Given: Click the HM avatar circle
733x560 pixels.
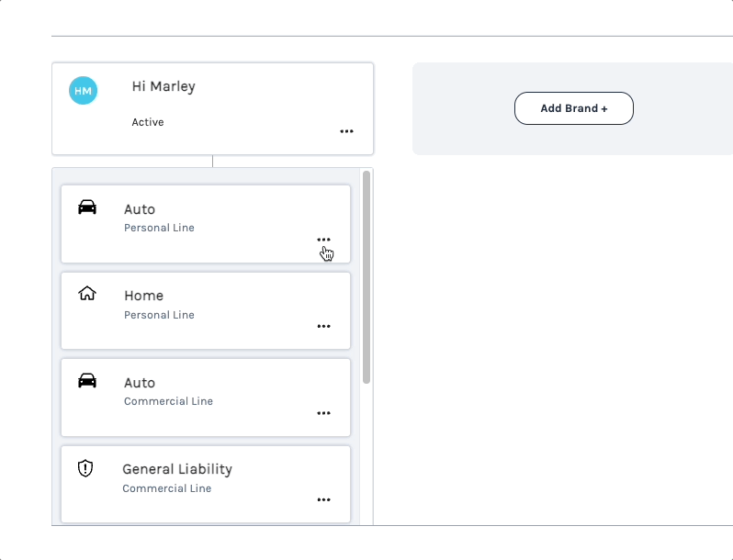Looking at the screenshot, I should click(x=83, y=90).
